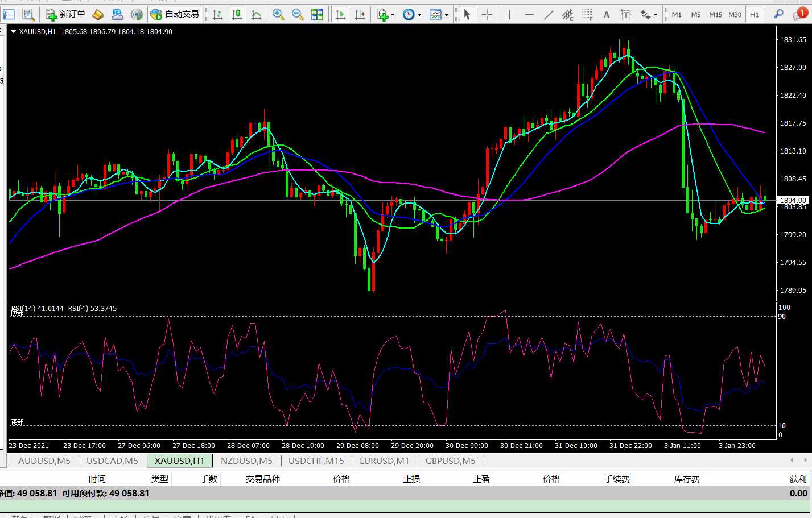Open the signals radar icon

coord(137,14)
